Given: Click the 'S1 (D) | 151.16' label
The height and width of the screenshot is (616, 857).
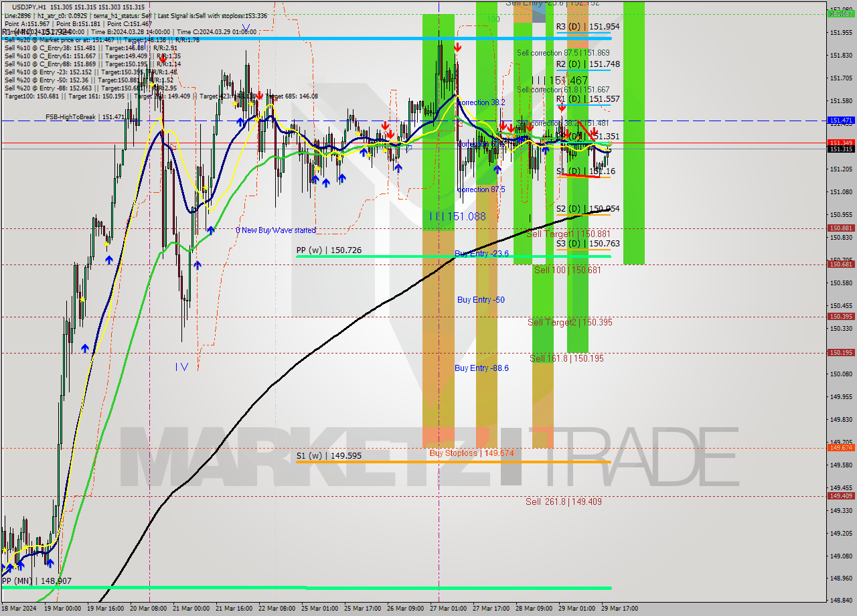Looking at the screenshot, I should [586, 171].
